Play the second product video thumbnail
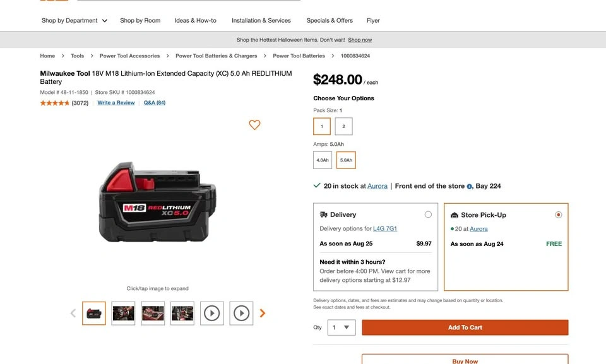Screen dimensions: 606x364 pyautogui.click(x=241, y=313)
